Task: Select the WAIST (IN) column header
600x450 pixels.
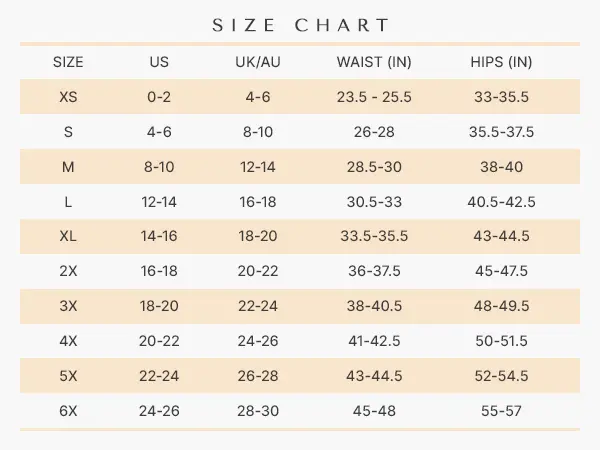Action: point(374,62)
